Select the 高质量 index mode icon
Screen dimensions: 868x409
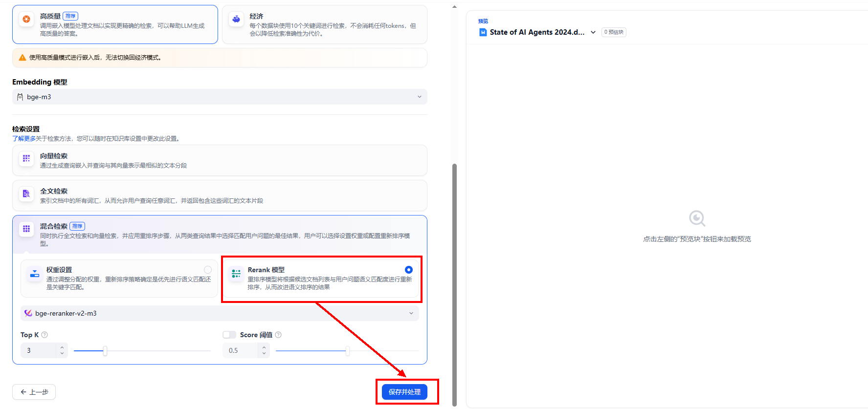(26, 19)
